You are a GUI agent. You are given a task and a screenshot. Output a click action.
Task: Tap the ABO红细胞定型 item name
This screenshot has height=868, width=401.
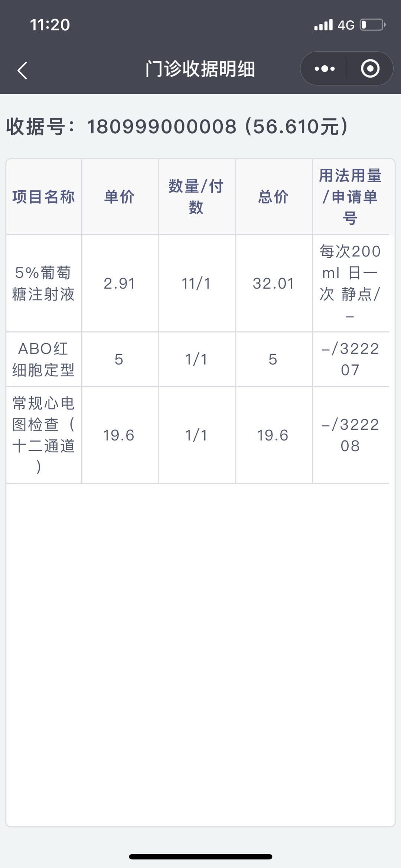point(43,359)
